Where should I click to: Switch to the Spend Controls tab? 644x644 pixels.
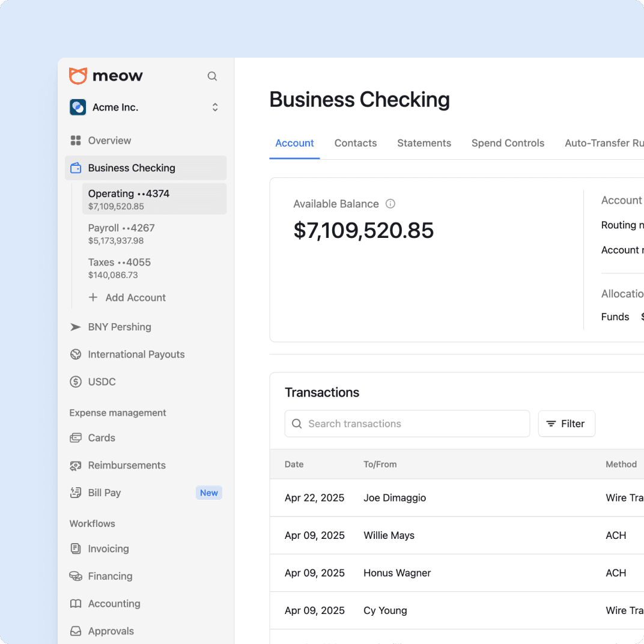point(508,143)
